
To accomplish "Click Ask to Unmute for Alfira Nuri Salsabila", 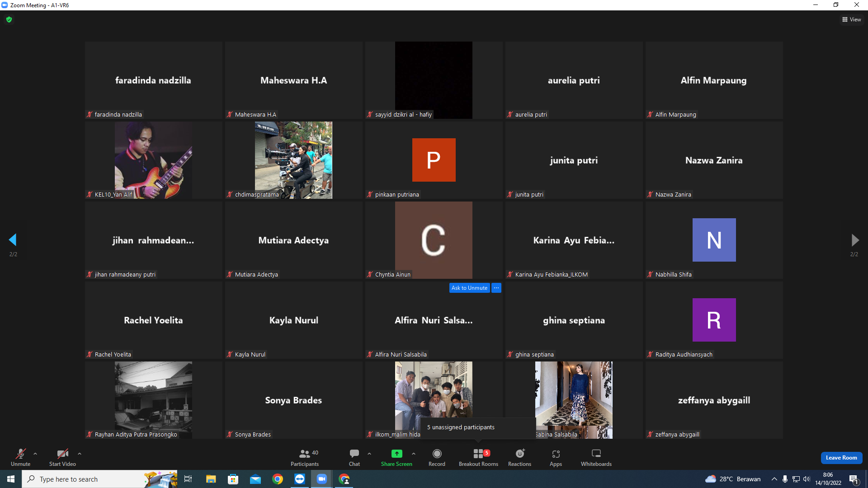I will (469, 288).
